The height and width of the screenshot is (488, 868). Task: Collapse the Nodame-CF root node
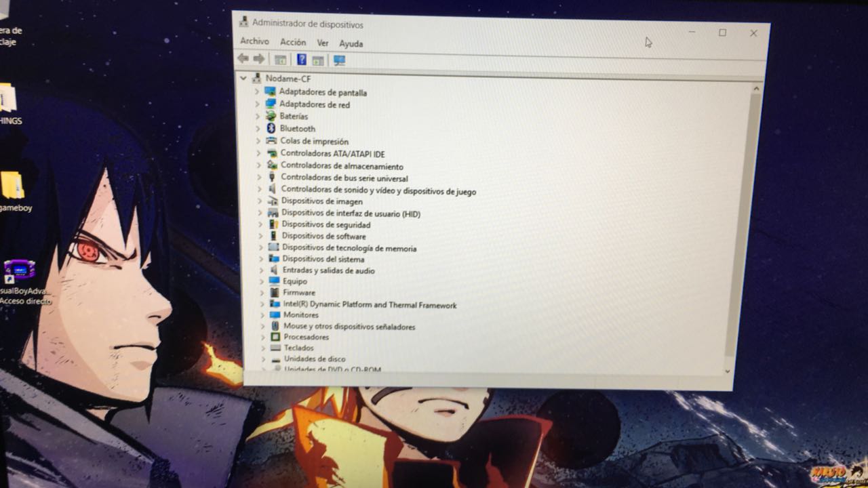coord(243,78)
